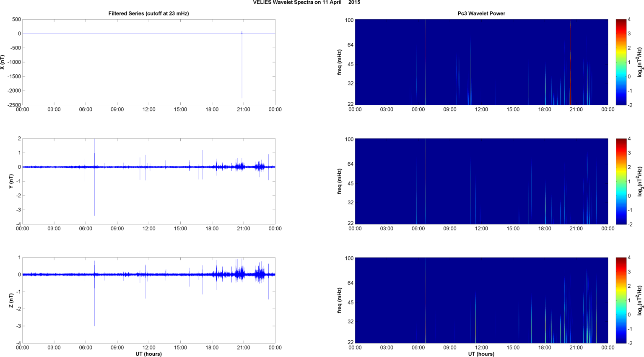The image size is (644, 357).
Task: Select the 'Filtered Series (cutoff at 23 mHz)' heading
Action: [x=149, y=13]
